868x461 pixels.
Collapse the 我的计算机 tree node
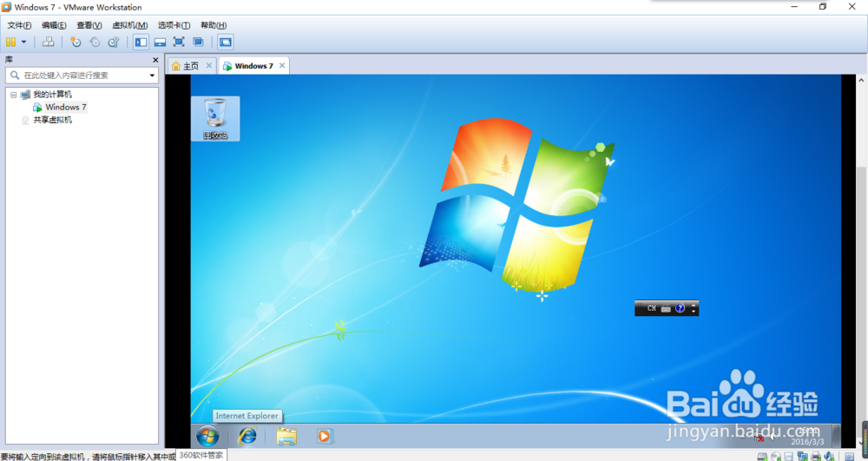coord(14,95)
